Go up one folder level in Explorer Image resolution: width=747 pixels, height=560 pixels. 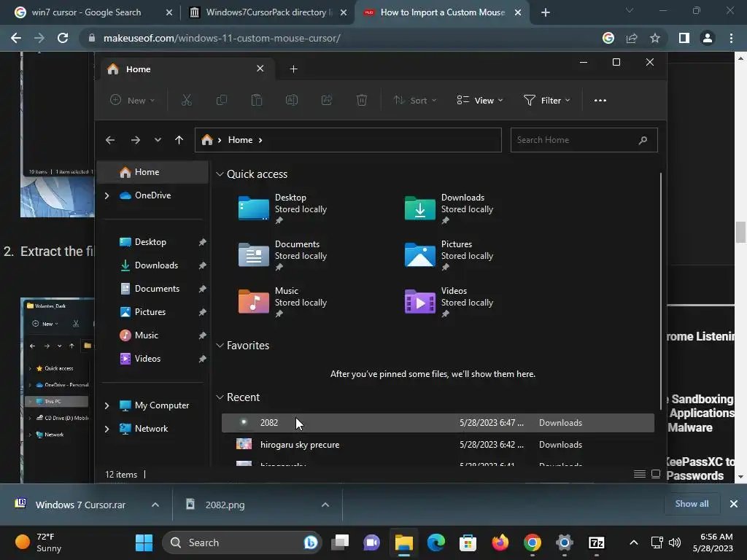tap(179, 140)
